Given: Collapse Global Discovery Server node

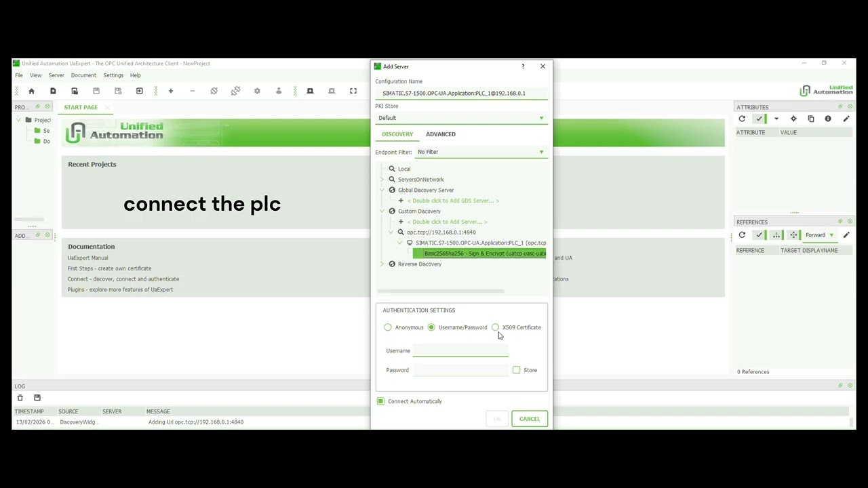Looking at the screenshot, I should [x=382, y=190].
